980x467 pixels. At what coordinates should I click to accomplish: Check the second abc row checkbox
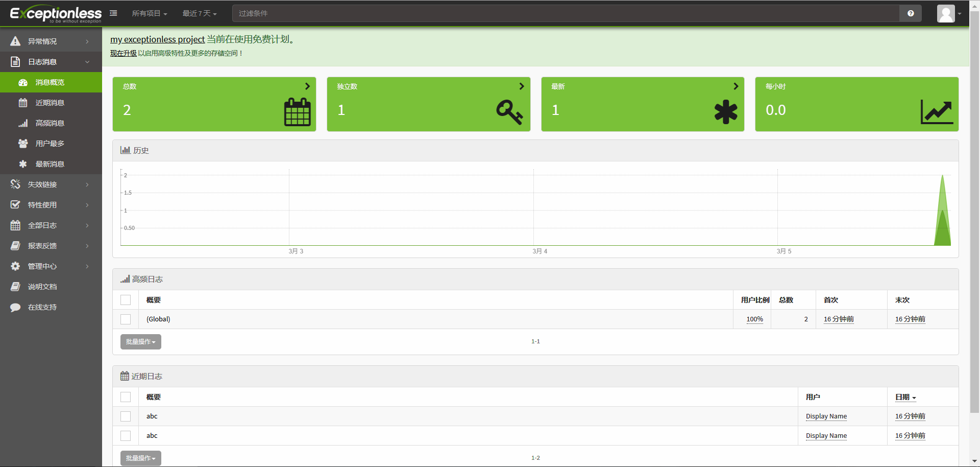point(126,436)
